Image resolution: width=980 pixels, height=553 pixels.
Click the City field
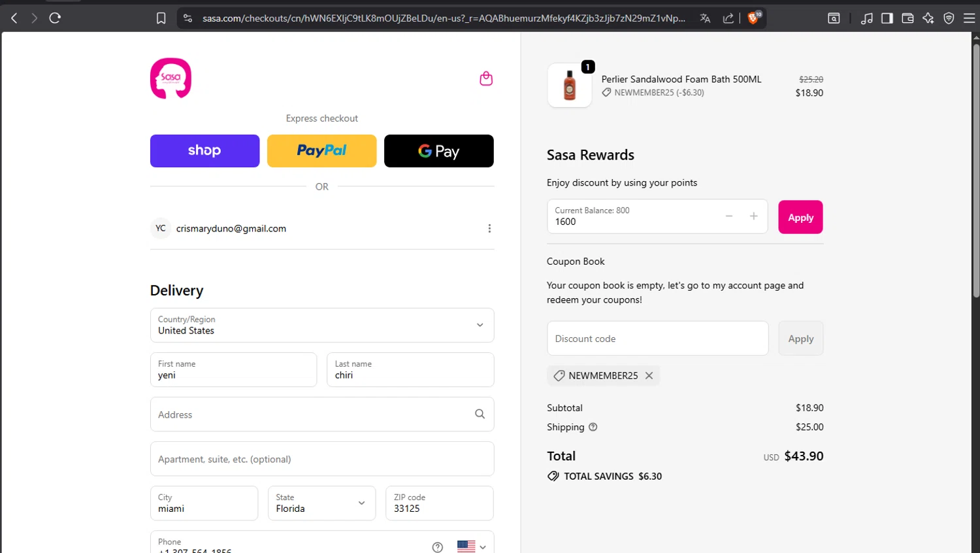coord(204,503)
